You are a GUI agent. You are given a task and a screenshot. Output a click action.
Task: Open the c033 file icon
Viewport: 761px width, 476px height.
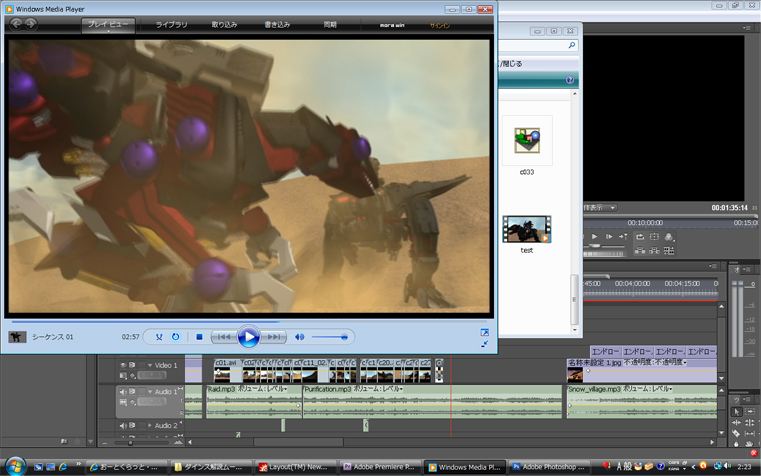coord(527,141)
